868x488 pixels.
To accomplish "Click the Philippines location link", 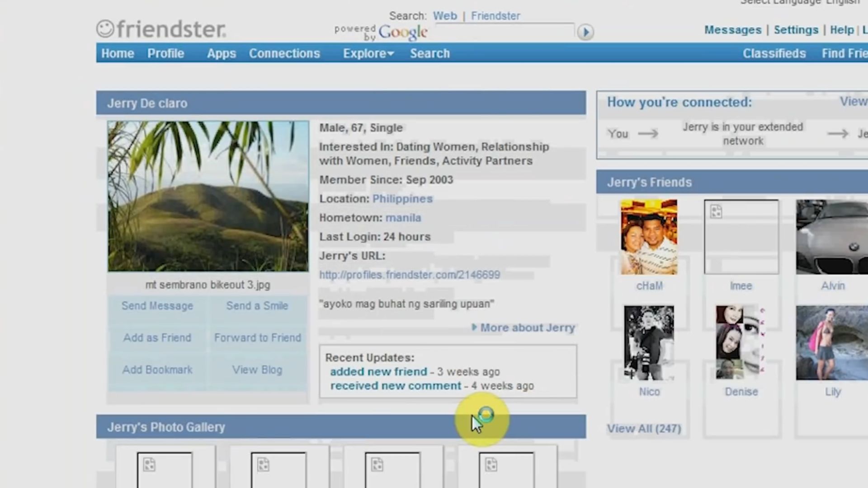I will click(x=402, y=199).
